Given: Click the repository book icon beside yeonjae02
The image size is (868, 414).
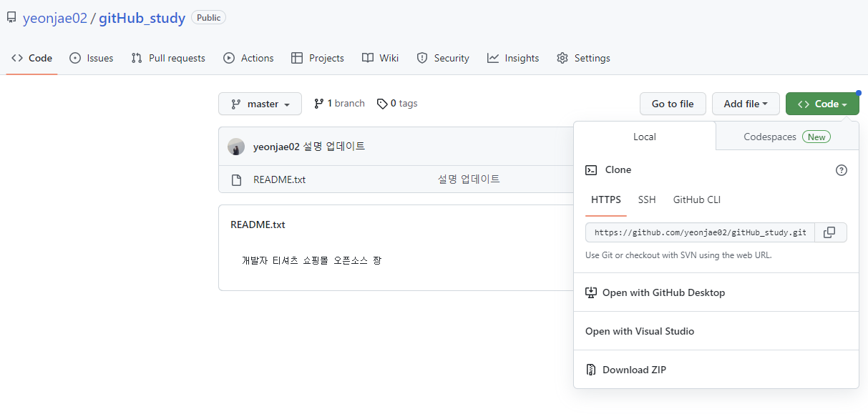Looking at the screenshot, I should coord(11,18).
